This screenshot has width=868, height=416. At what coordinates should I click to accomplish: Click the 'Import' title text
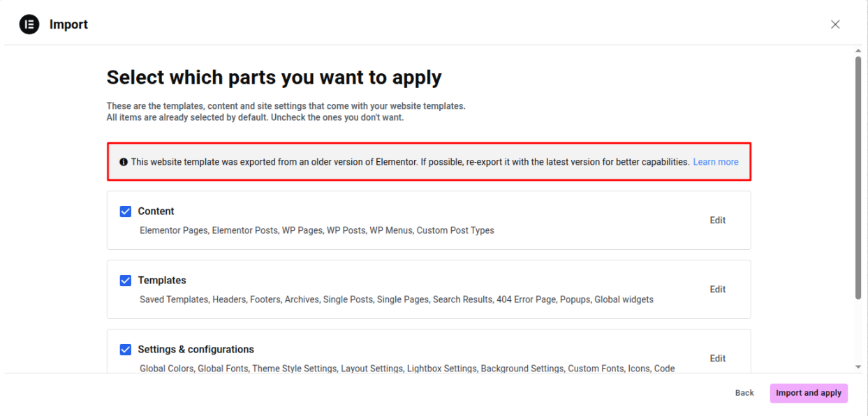click(x=68, y=24)
